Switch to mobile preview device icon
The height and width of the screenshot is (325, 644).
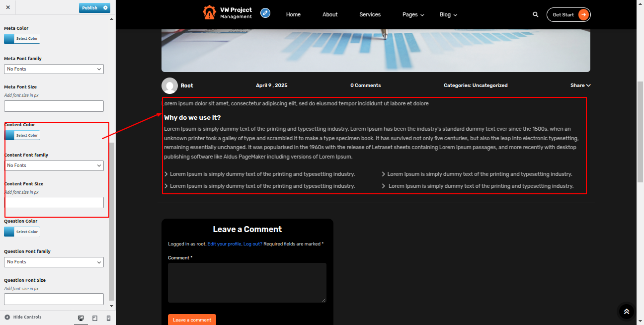pos(108,318)
